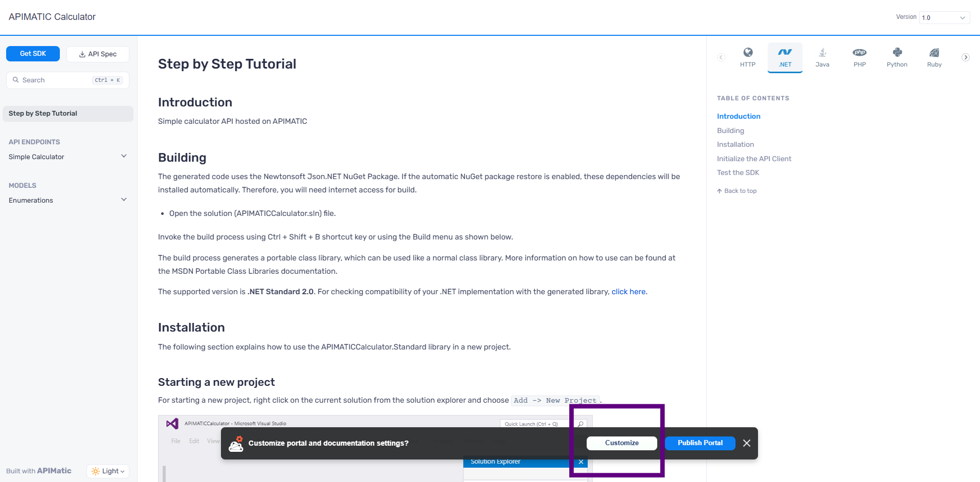This screenshot has width=980, height=482.
Task: Click the Customize button
Action: click(x=622, y=443)
